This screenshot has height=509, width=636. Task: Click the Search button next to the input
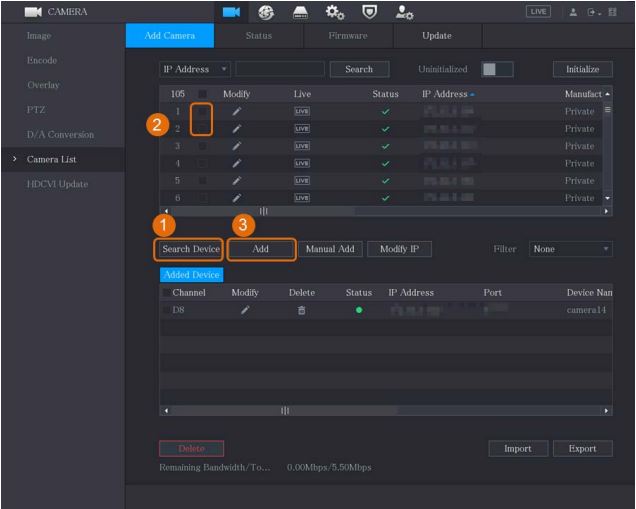[x=359, y=69]
